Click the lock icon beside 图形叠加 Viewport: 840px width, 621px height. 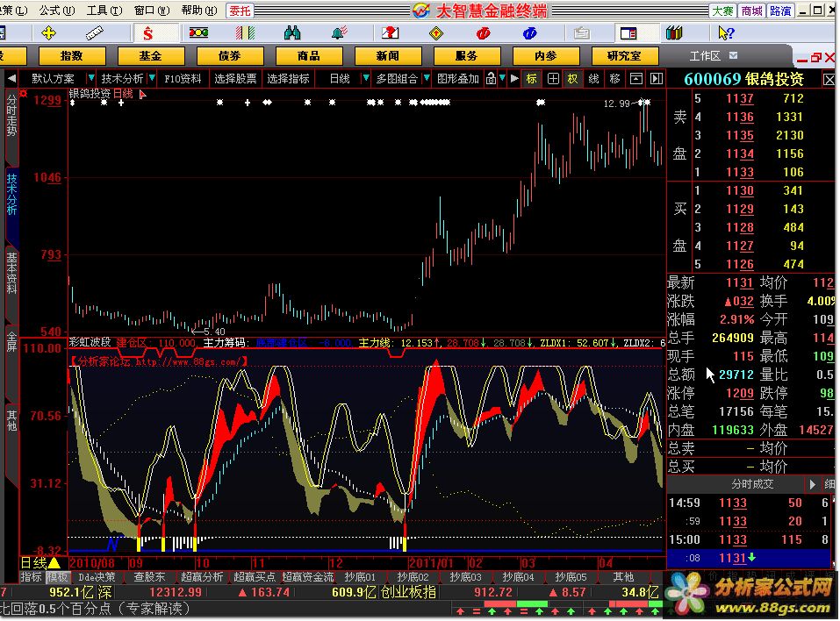tap(491, 79)
